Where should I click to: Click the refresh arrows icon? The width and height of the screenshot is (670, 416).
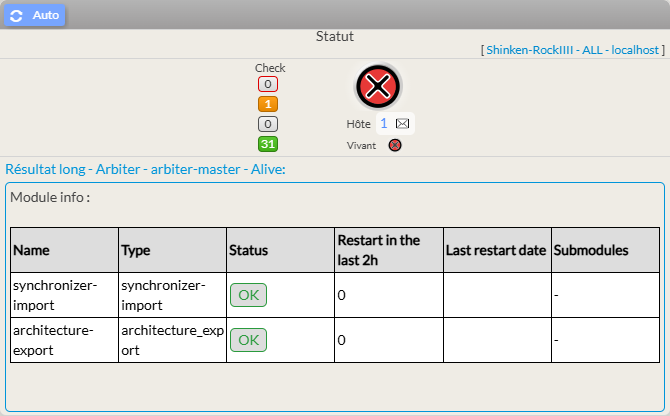point(17,16)
